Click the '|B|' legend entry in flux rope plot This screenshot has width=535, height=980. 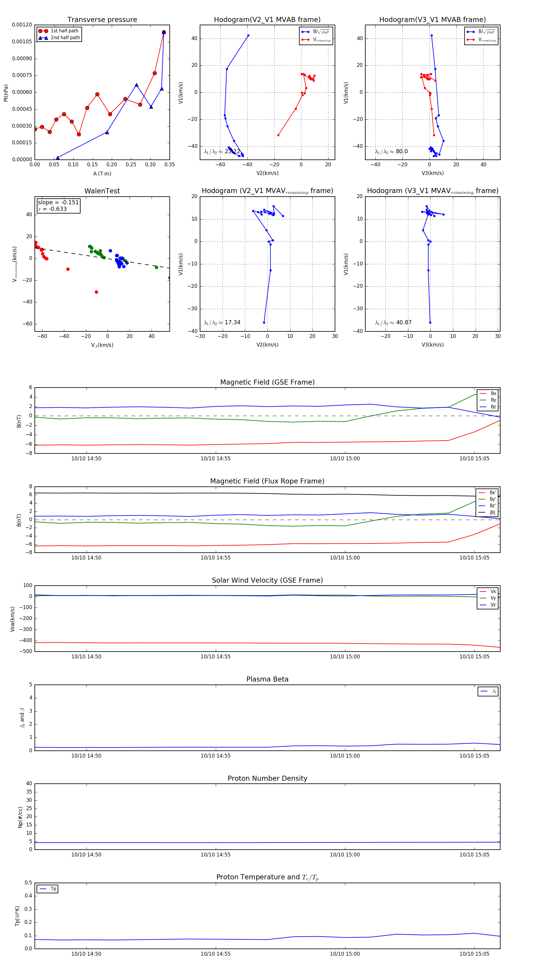click(x=487, y=513)
